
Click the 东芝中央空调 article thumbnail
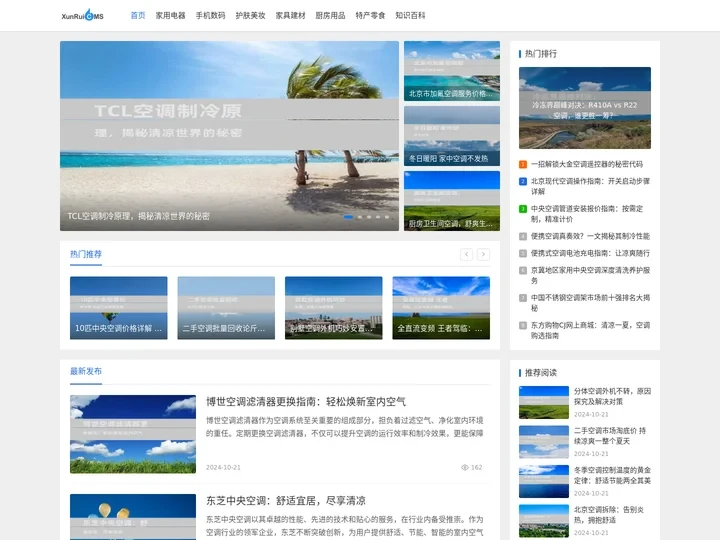[x=133, y=517]
